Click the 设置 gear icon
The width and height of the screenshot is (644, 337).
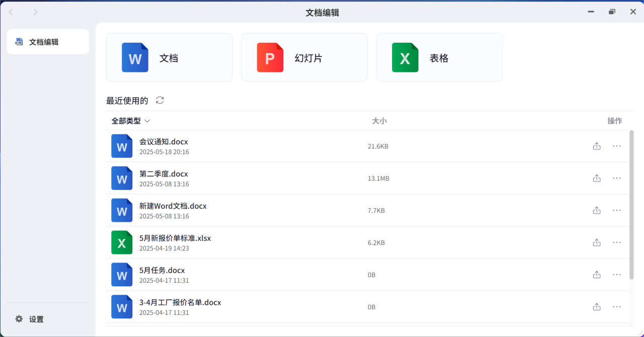coord(19,319)
